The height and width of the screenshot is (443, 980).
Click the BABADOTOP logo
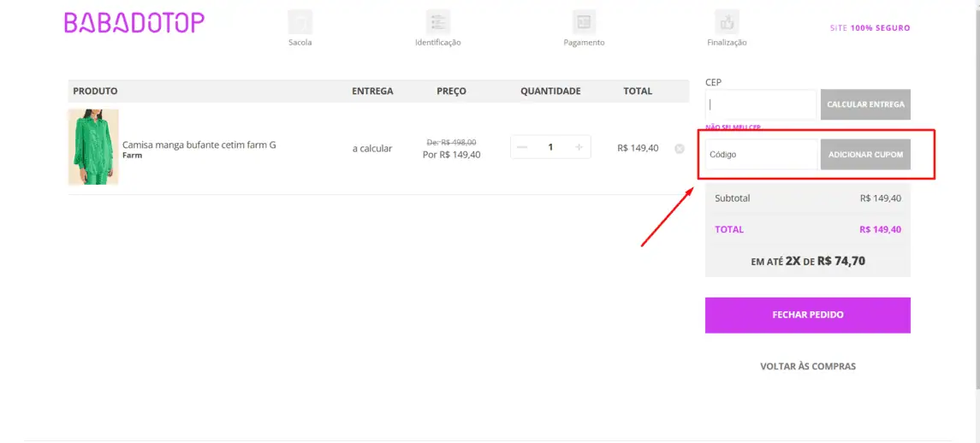(134, 23)
